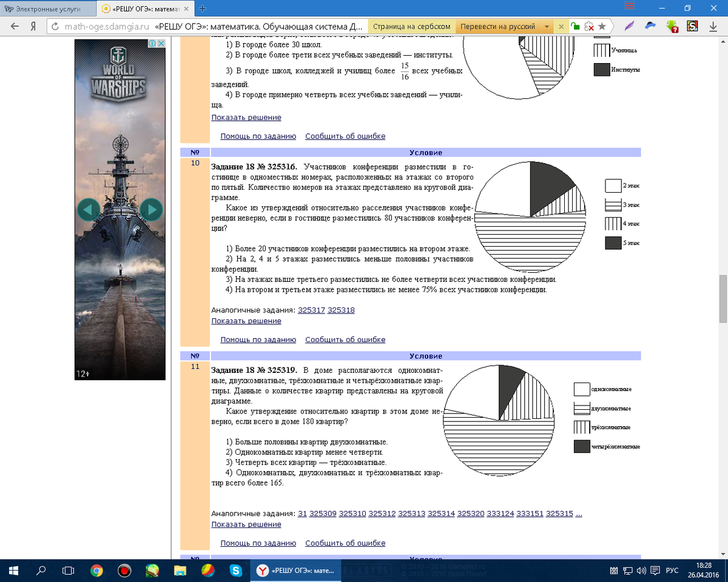Open the World of Warships banner
Viewport: 728px width, 582px height.
120,210
